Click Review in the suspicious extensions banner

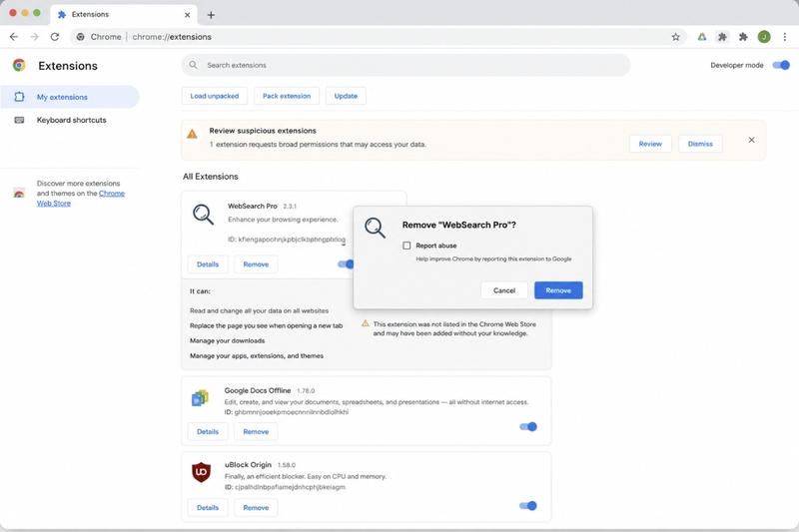650,144
